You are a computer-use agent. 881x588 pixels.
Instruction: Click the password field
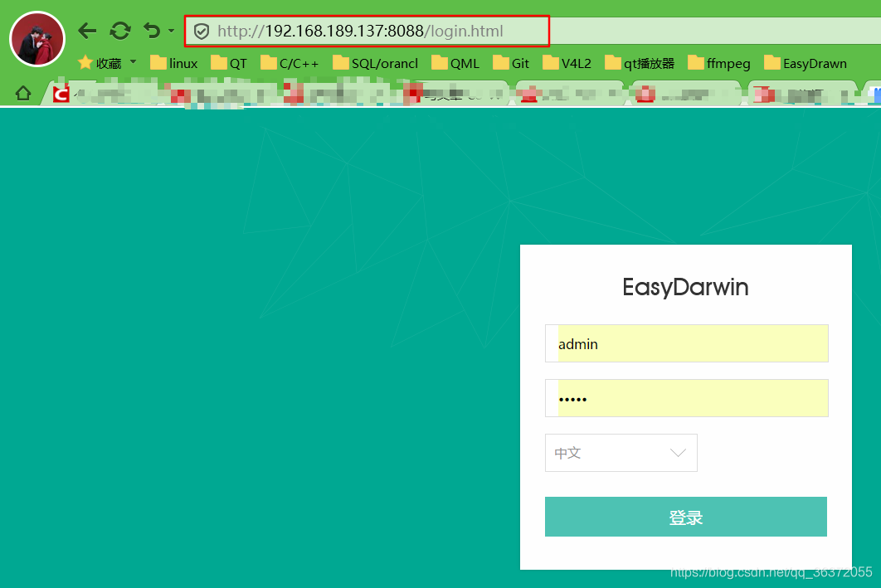coord(687,398)
